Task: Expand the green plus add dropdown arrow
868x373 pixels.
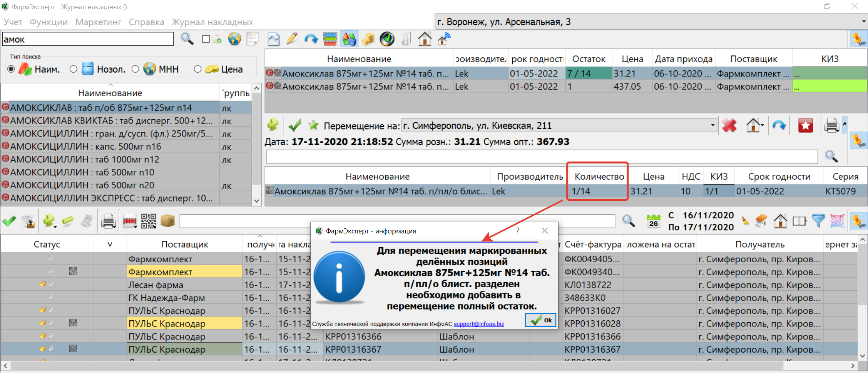Action: pyautogui.click(x=55, y=226)
